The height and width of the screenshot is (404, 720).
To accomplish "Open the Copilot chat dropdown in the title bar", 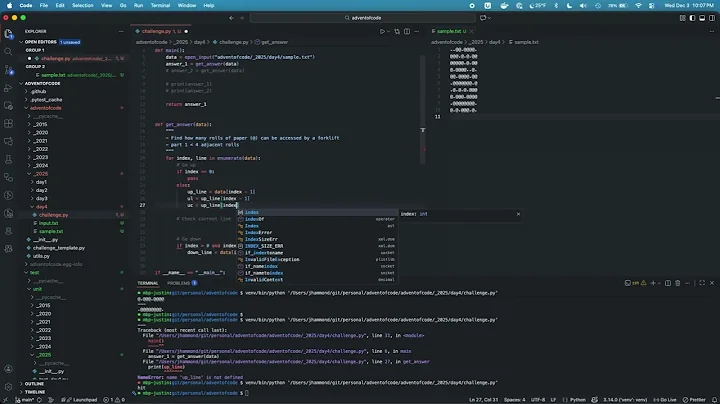I will point(489,18).
